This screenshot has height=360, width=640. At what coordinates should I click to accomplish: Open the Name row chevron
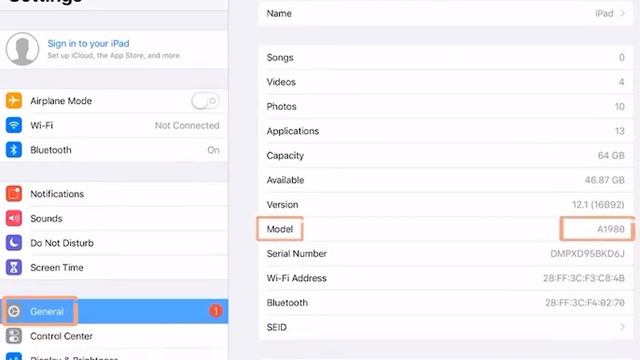click(623, 13)
